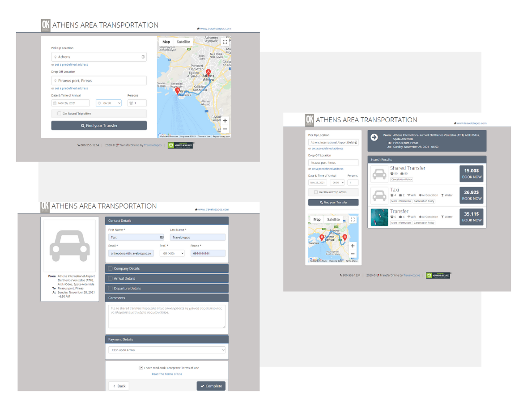532x404 pixels.
Task: Click the Complete button
Action: tap(211, 386)
